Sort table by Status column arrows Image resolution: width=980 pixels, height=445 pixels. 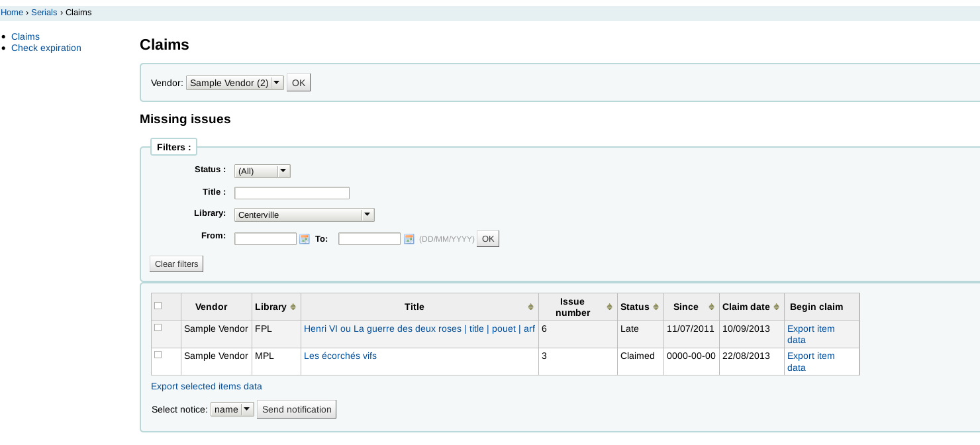coord(656,307)
